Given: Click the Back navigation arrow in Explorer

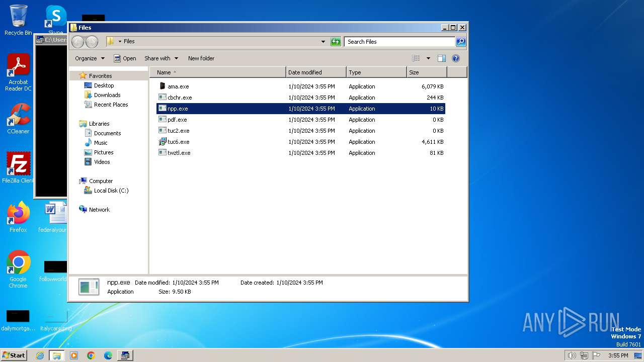Looking at the screenshot, I should [77, 42].
